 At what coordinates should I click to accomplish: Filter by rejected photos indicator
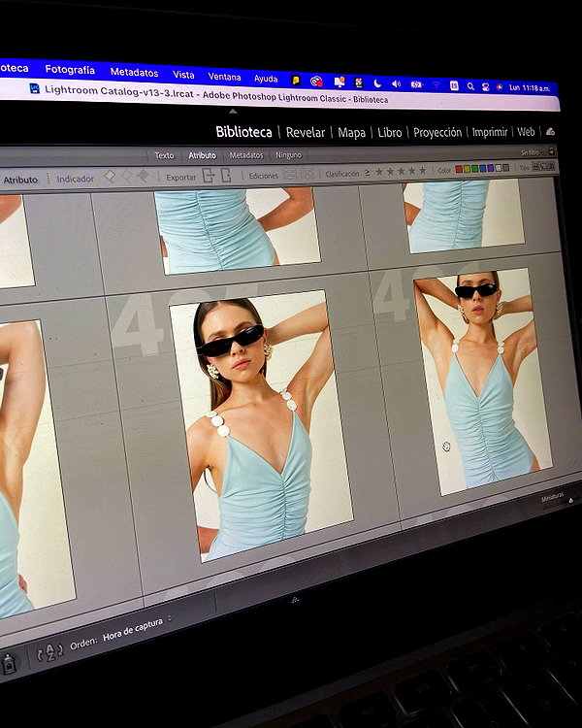point(143,176)
